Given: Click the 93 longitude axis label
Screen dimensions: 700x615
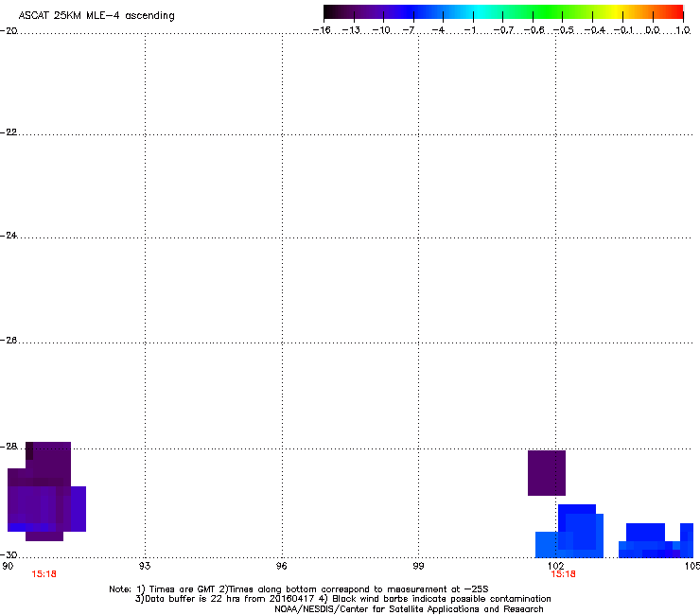Looking at the screenshot, I should [x=145, y=566].
